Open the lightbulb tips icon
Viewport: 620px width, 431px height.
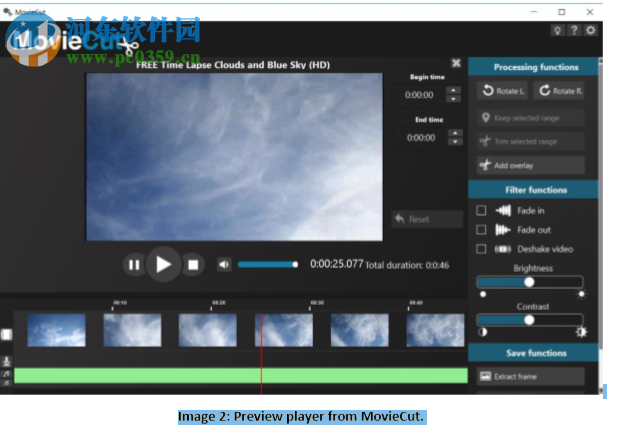pos(557,30)
